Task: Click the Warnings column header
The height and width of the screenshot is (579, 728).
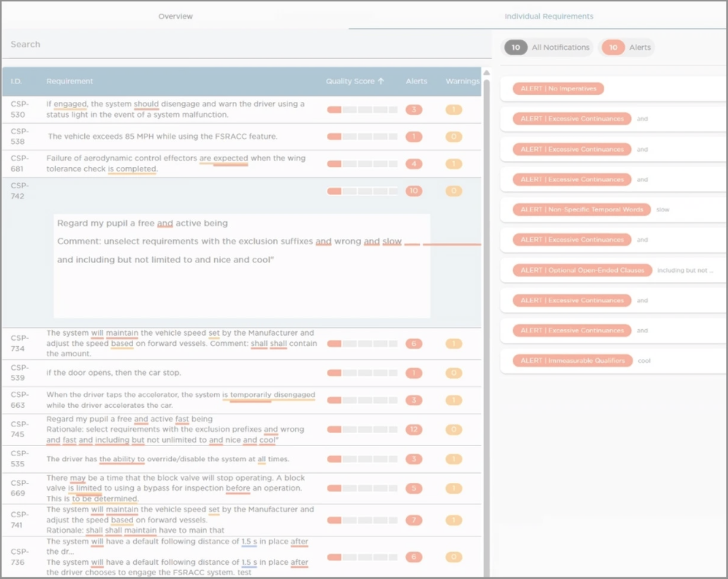Action: [462, 81]
